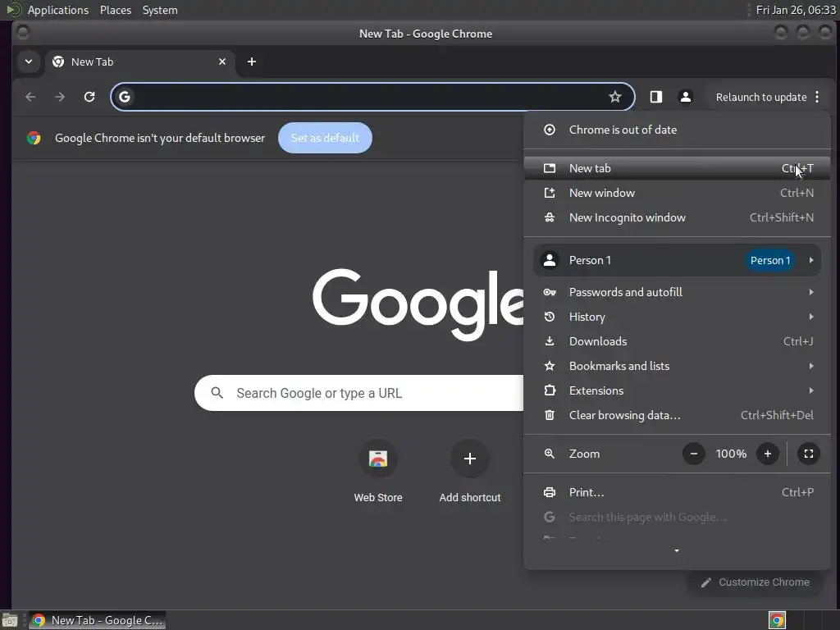This screenshot has height=630, width=840.
Task: Click the forward navigation arrow
Action: 60,97
